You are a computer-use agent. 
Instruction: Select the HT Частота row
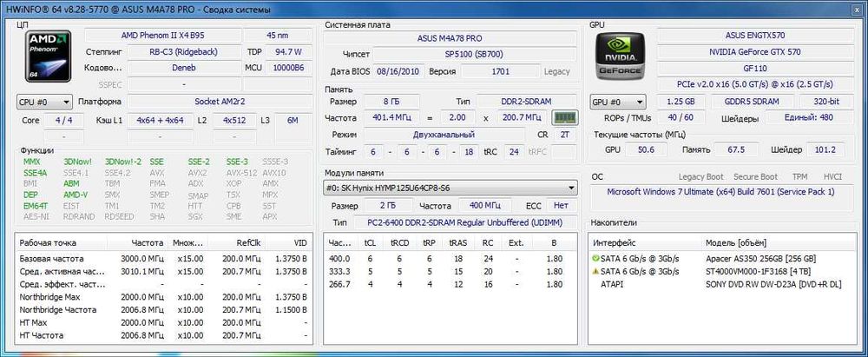pyautogui.click(x=164, y=335)
